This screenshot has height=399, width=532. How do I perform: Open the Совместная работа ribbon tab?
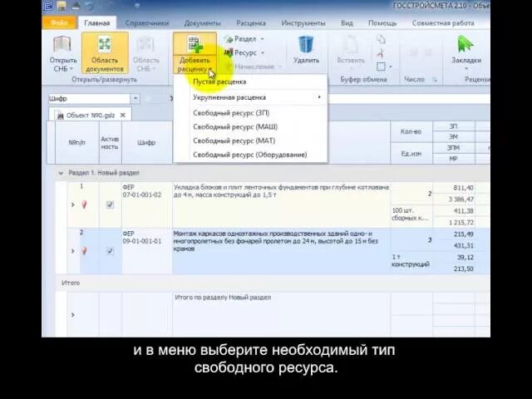tap(443, 23)
